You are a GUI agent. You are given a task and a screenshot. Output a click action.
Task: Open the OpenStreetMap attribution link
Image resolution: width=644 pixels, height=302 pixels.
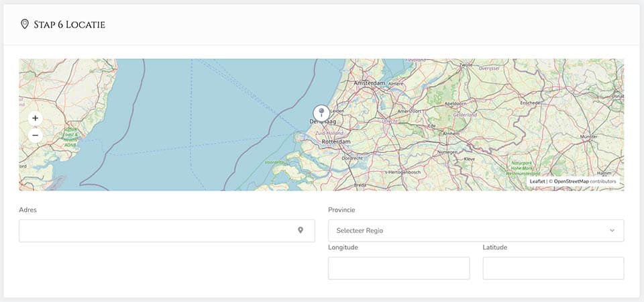[x=571, y=181]
